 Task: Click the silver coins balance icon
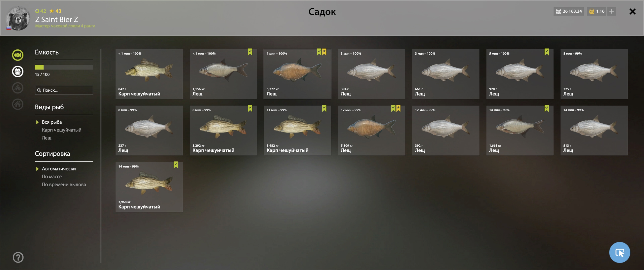[x=558, y=11]
